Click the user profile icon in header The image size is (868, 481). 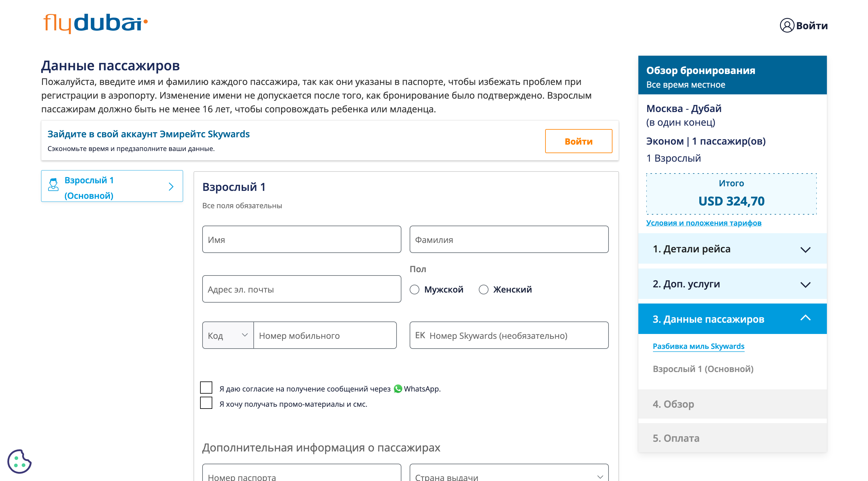tap(787, 26)
